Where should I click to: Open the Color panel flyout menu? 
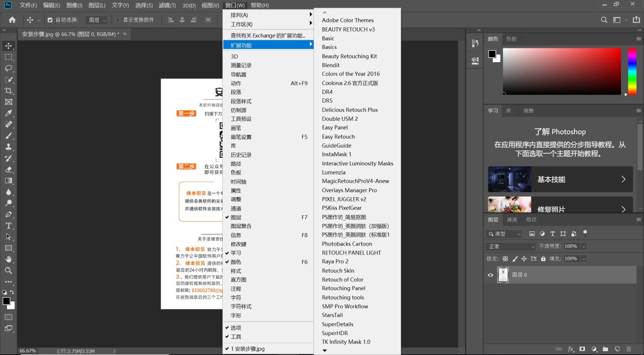639,39
